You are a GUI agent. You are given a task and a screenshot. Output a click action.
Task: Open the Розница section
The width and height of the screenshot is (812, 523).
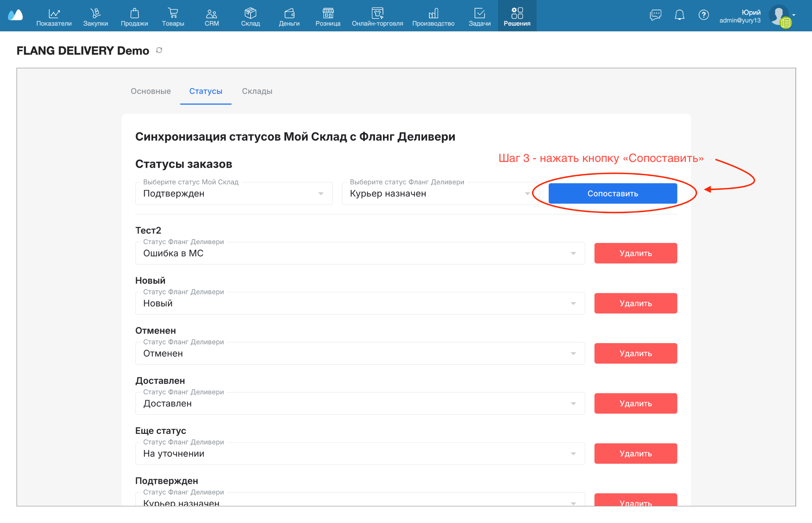tap(328, 17)
